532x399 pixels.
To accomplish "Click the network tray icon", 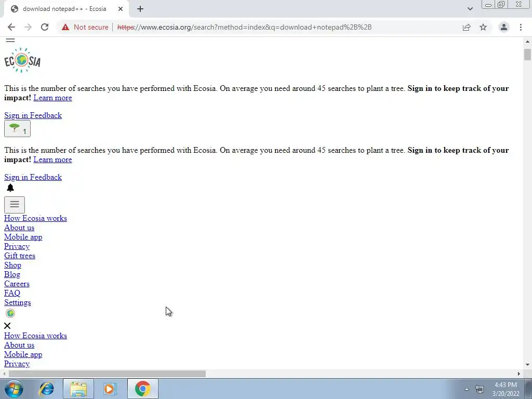I will [x=480, y=389].
